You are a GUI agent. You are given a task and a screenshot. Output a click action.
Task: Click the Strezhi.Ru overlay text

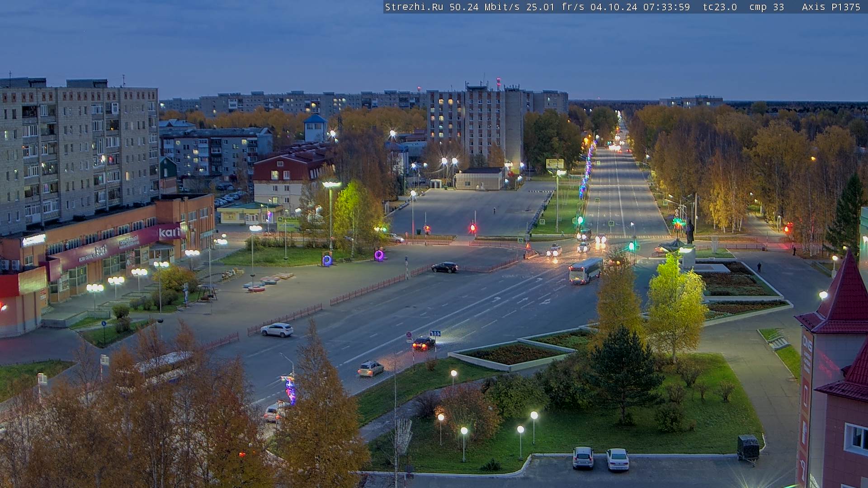[x=414, y=7]
